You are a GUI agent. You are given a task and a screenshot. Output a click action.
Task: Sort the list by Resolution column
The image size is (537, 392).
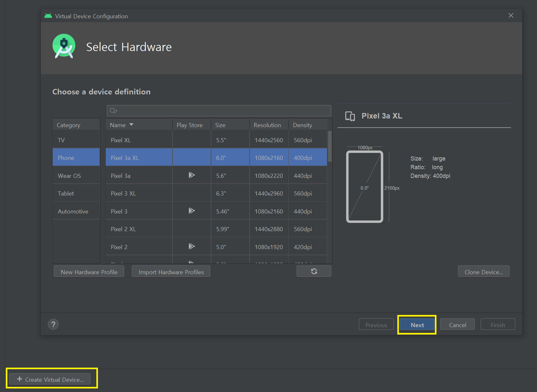pos(267,125)
